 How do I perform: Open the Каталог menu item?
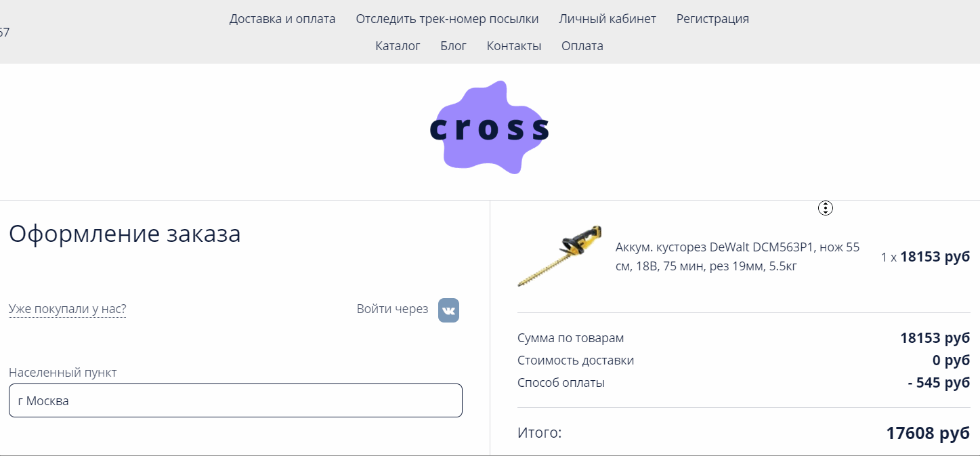[x=398, y=46]
